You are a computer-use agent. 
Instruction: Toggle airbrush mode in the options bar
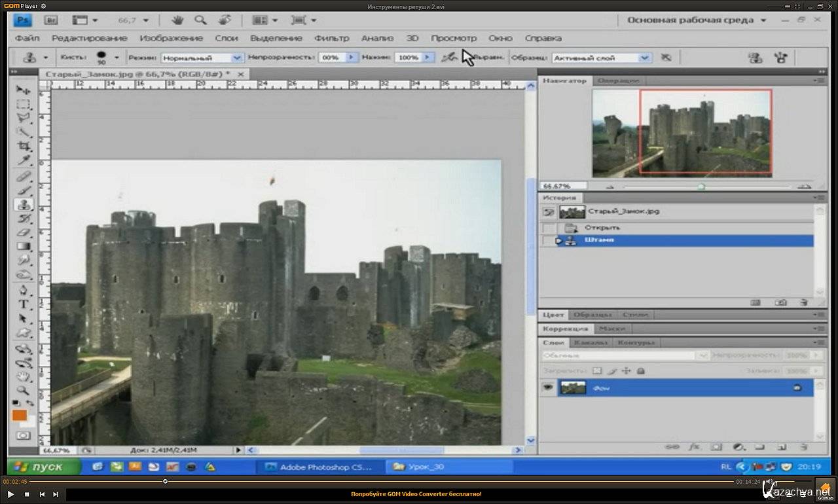[448, 58]
